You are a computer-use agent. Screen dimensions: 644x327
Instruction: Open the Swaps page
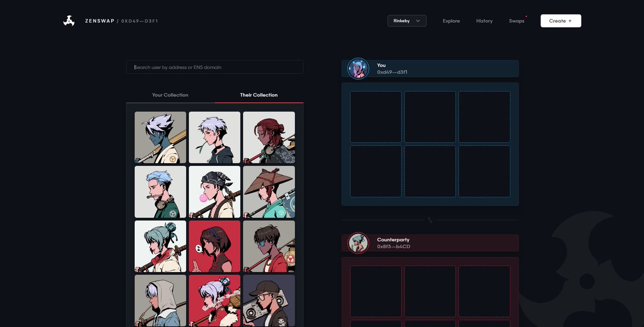pos(517,21)
